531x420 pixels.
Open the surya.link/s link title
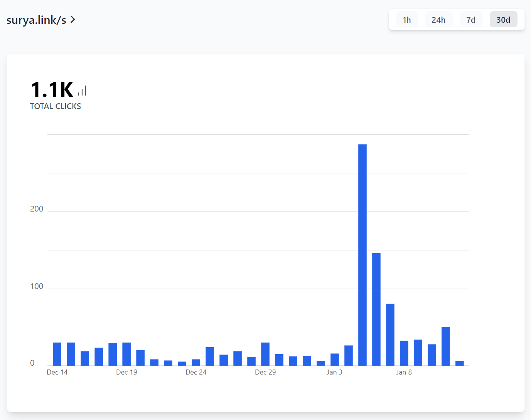(x=36, y=20)
